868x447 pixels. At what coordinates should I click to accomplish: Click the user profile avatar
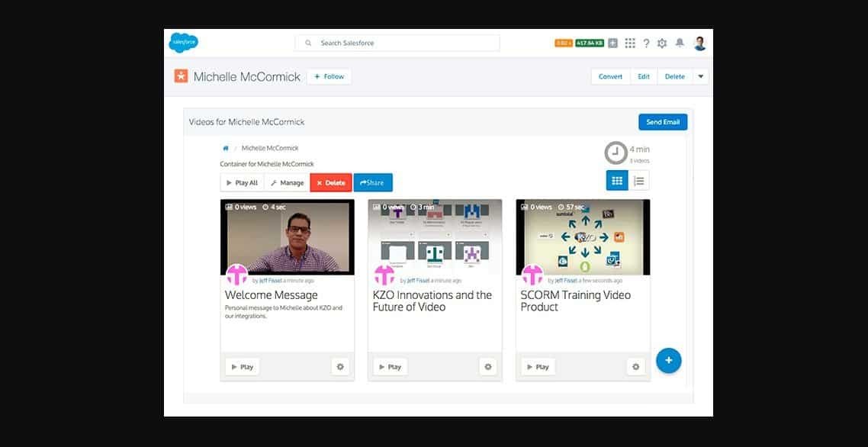[699, 43]
